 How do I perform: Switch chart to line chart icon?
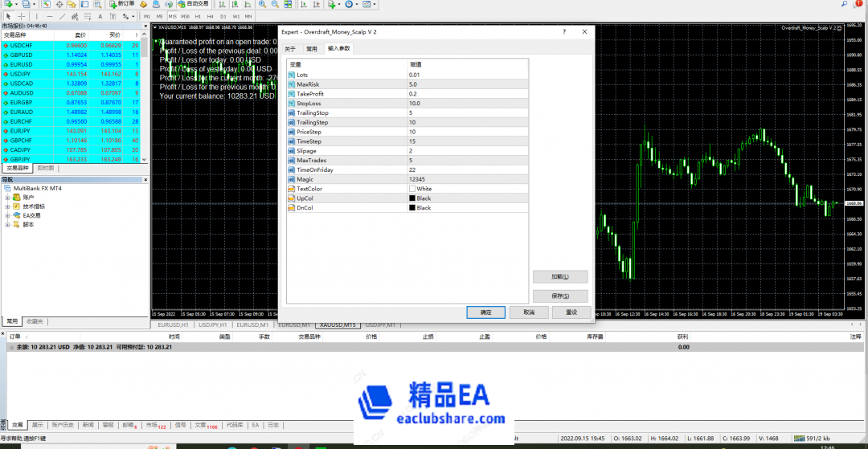[x=247, y=4]
